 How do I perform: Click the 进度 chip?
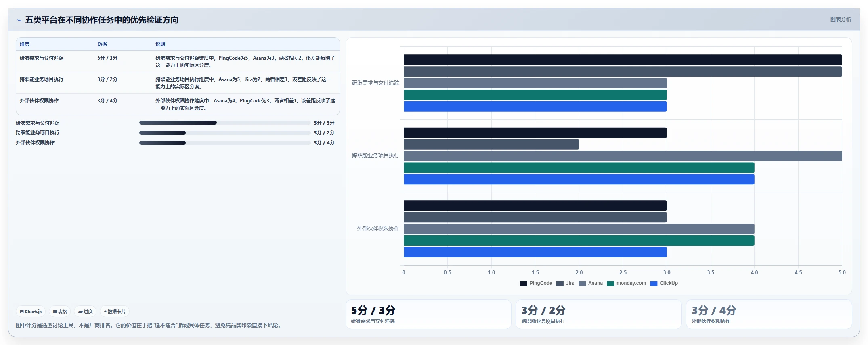pos(85,312)
